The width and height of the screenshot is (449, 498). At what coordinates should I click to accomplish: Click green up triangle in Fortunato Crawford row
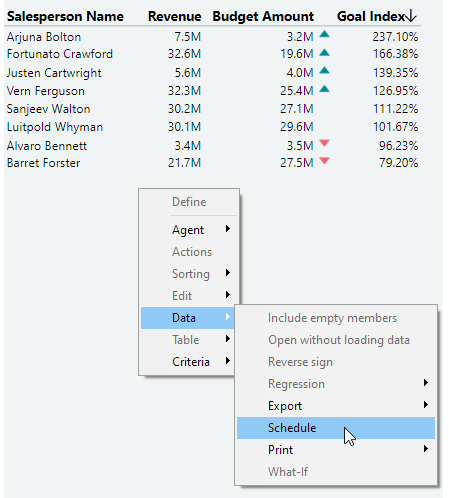coord(324,52)
